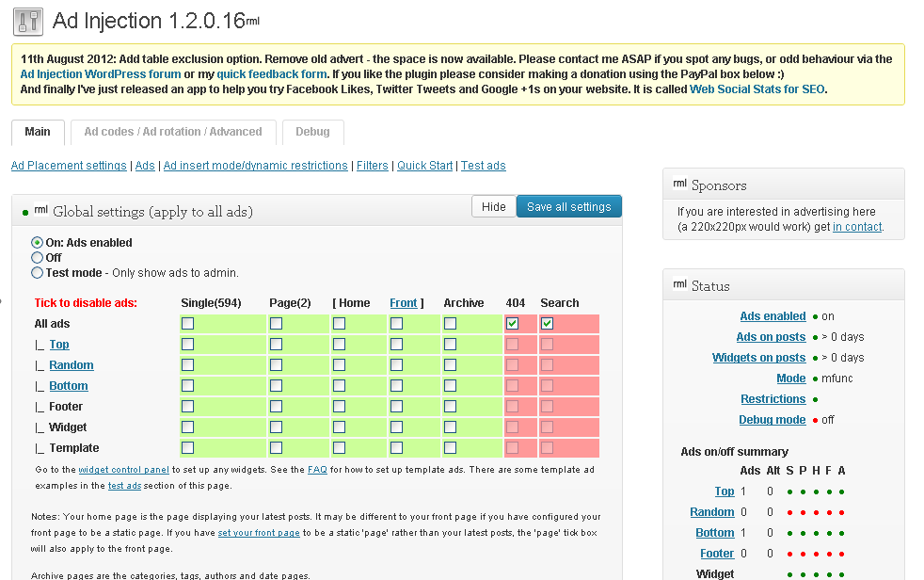Open the Web Social Stats for SEO link

click(x=758, y=89)
